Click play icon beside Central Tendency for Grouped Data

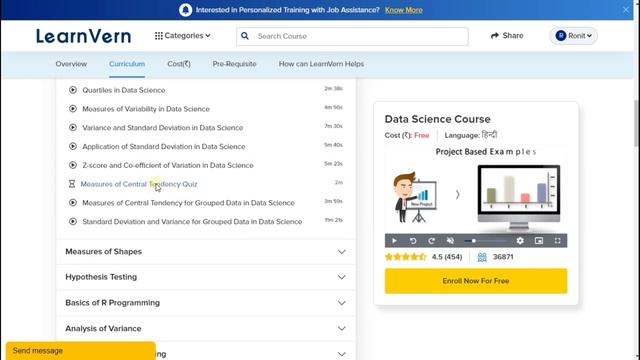(x=73, y=202)
